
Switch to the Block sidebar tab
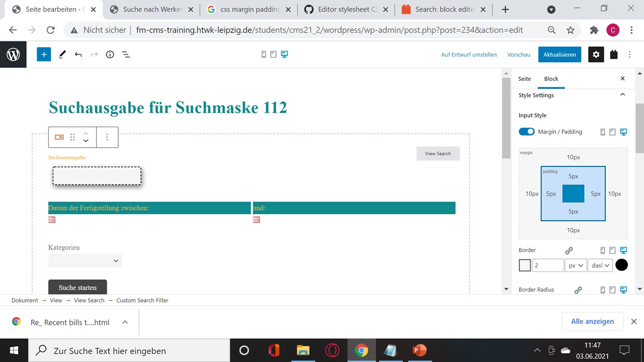(551, 79)
